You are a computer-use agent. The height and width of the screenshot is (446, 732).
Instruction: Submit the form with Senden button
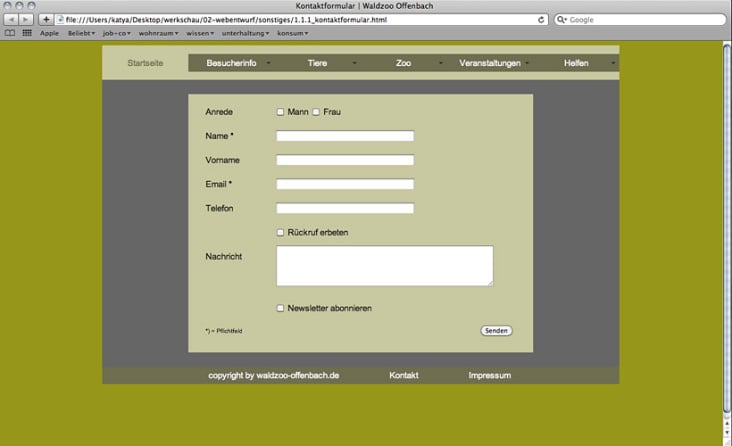(x=496, y=331)
